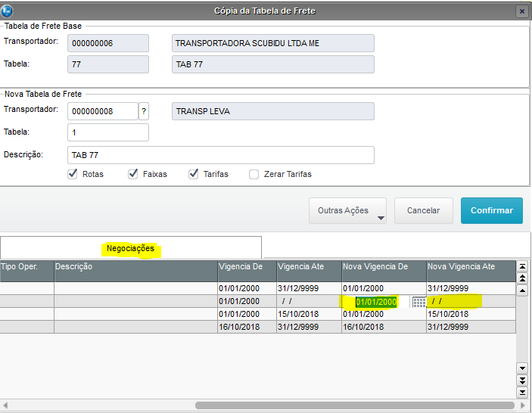The height and width of the screenshot is (413, 532).
Task: Move one row down in negotiations grid
Action: [522, 368]
